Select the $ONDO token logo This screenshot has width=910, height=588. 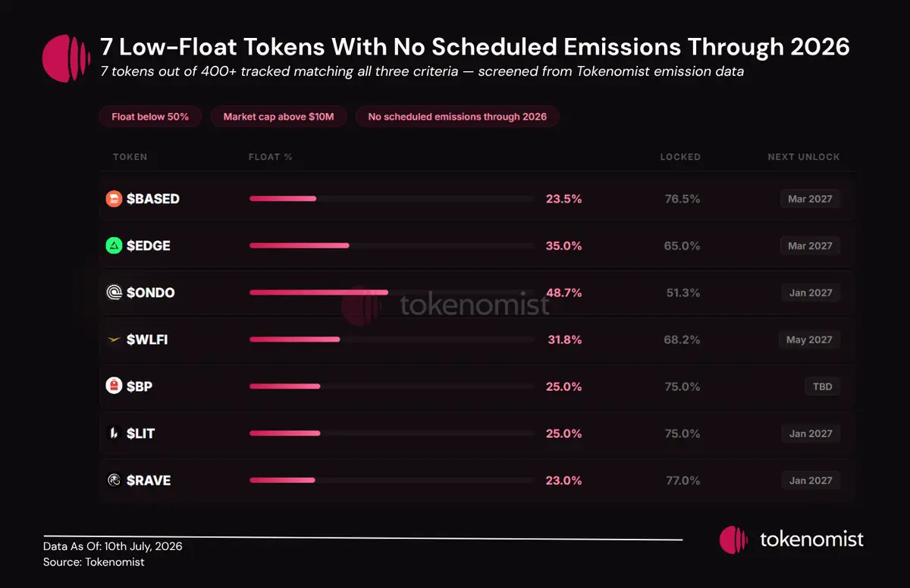114,292
